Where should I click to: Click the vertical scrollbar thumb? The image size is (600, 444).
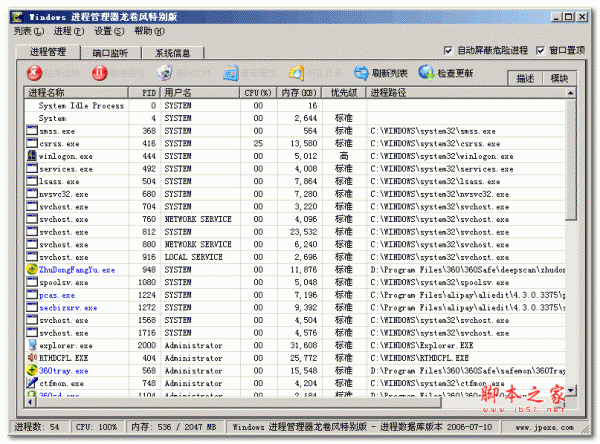pos(571,160)
